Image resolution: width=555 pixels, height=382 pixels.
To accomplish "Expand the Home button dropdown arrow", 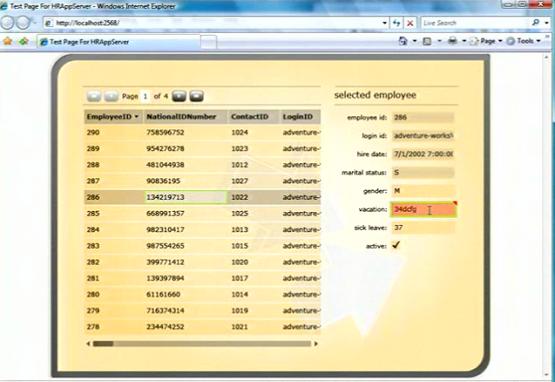I will [x=414, y=41].
